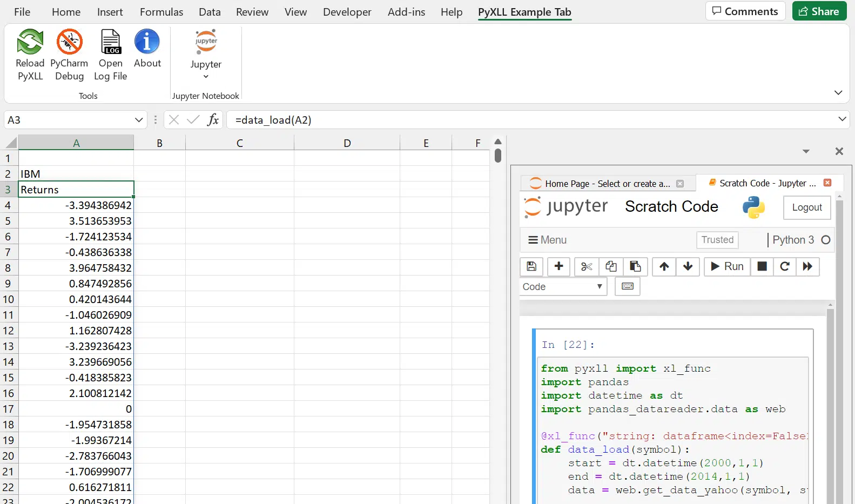This screenshot has width=855, height=504.
Task: Switch to the Review ribbon tab
Action: tap(252, 12)
